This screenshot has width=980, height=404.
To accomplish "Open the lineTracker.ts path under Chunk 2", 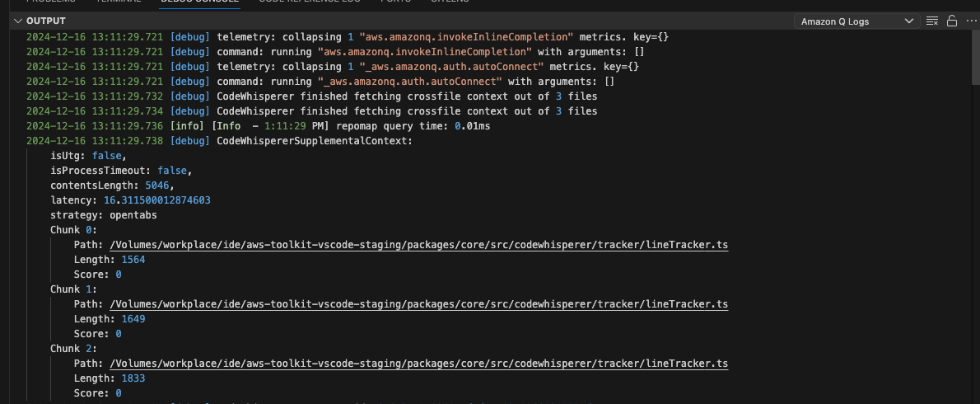I will coord(418,364).
